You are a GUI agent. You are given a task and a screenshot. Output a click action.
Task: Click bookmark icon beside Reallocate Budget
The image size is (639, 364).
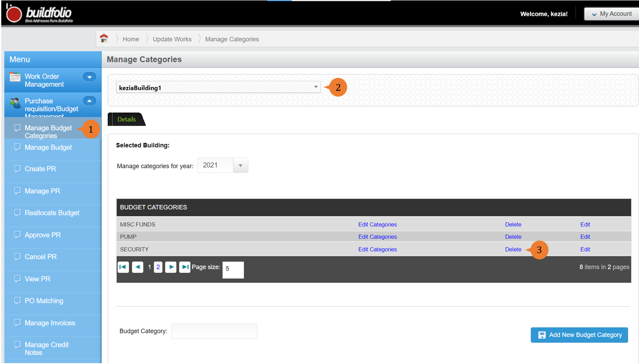click(x=17, y=213)
